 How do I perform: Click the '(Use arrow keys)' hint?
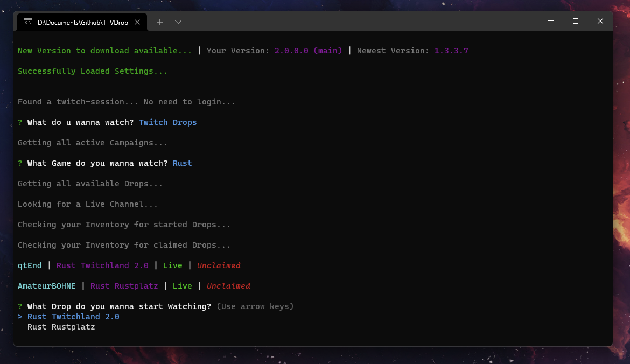click(255, 306)
